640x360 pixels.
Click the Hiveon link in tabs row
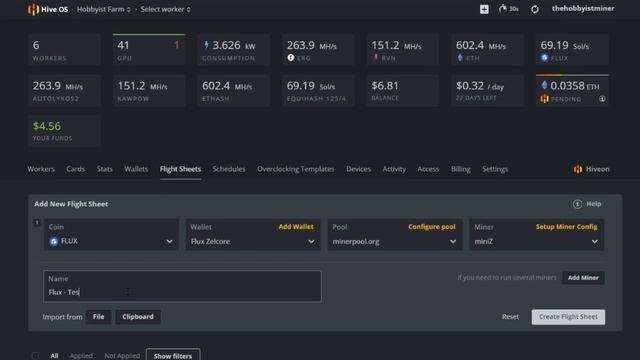(x=597, y=169)
